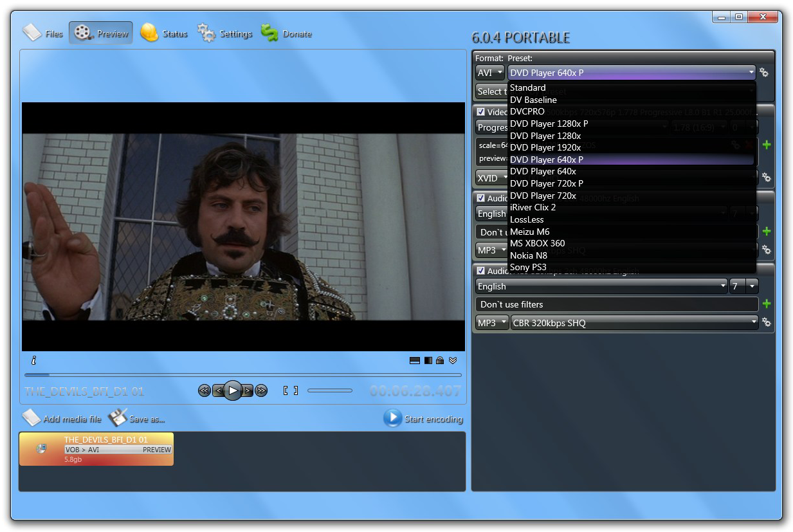Add filter to second audio stream
793x532 pixels.
[766, 304]
